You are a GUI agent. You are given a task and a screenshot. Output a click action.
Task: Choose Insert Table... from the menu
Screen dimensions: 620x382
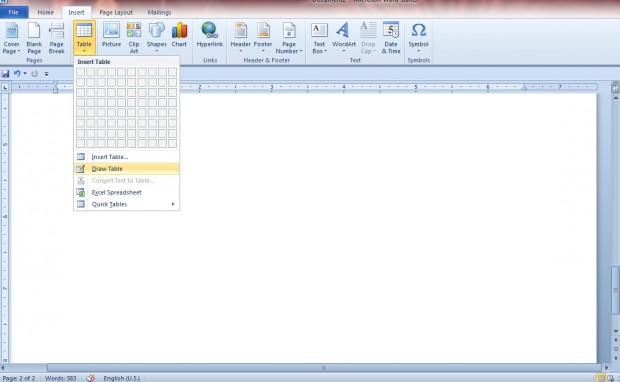(x=127, y=157)
